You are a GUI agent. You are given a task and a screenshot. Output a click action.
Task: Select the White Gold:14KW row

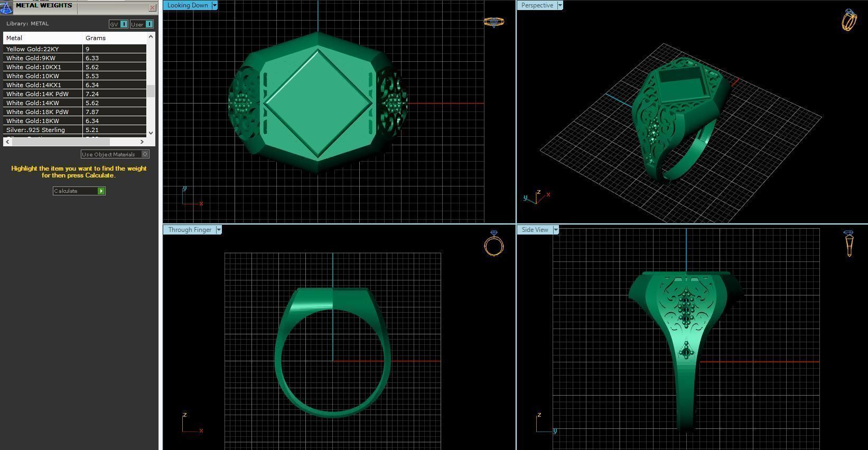click(x=74, y=102)
